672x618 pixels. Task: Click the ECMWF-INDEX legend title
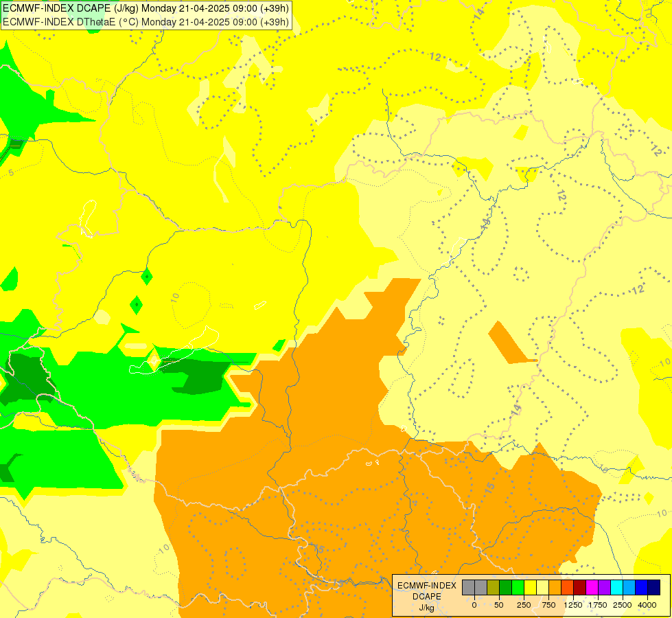tap(427, 586)
